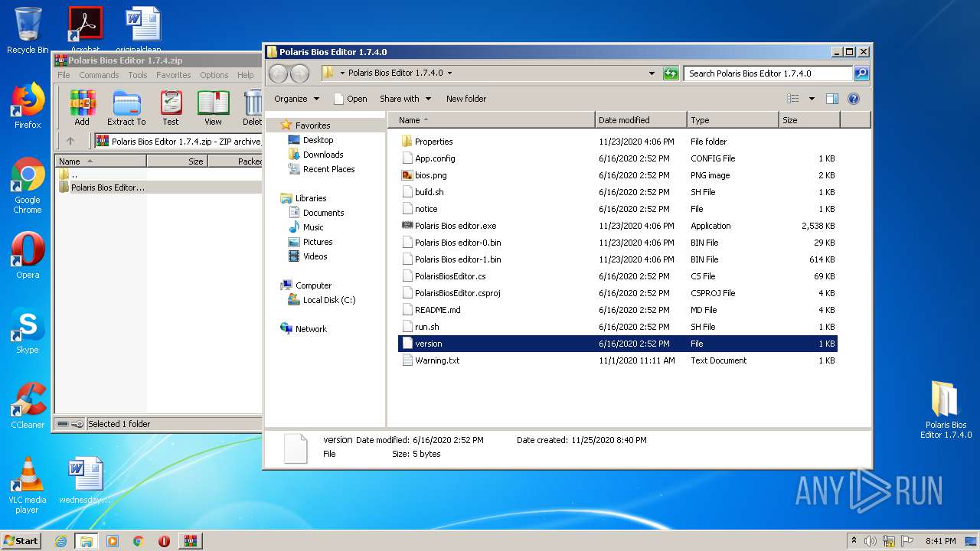Select the wednesday Word document on desktop

coord(85,481)
